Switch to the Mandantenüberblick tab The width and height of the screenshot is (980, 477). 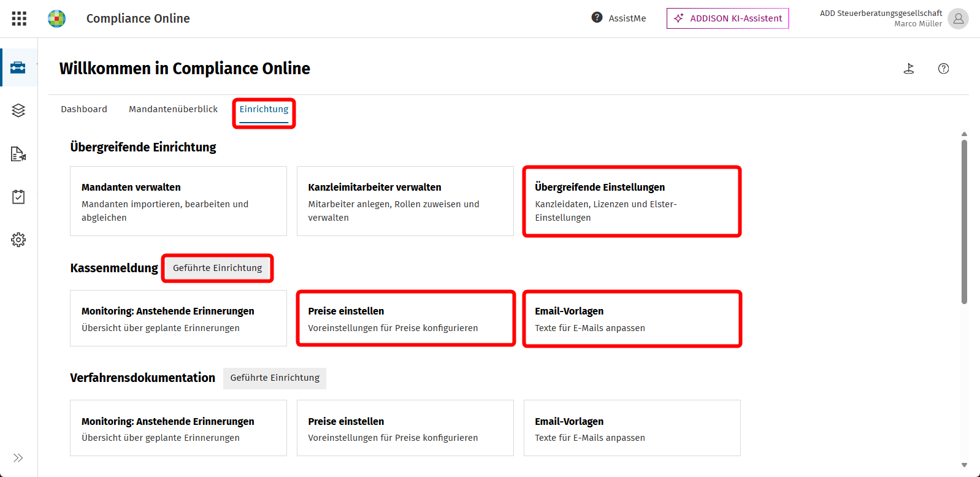[173, 109]
